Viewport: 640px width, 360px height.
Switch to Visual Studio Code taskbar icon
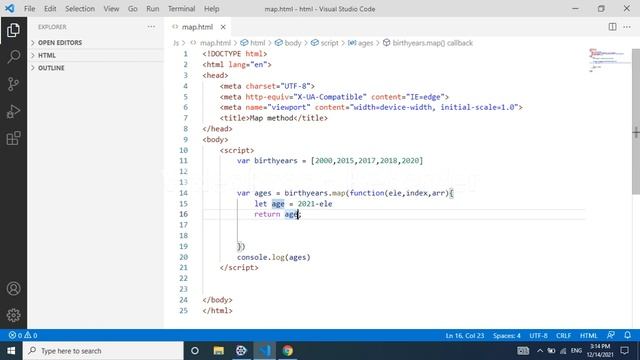coord(264,351)
